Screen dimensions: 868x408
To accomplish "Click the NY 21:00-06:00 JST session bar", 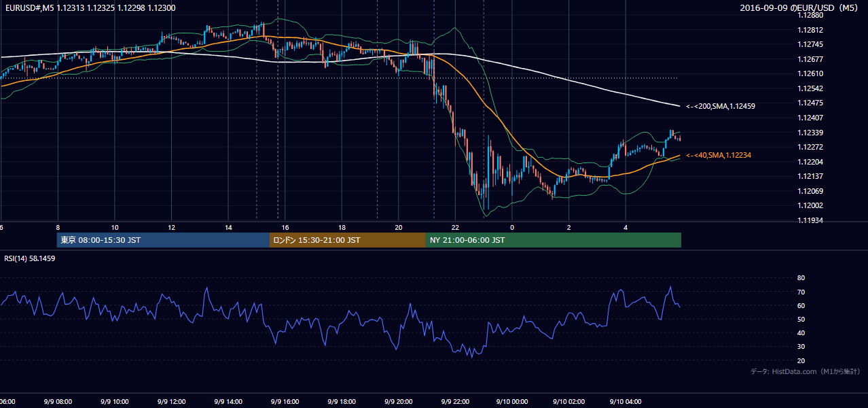I will 554,240.
